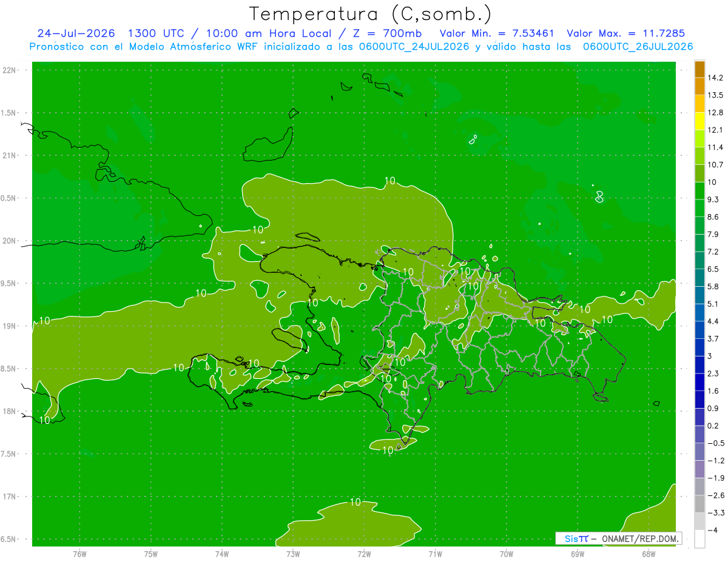Image resolution: width=728 pixels, height=562 pixels.
Task: Select the date text "24-Jul-2026"
Action: [76, 33]
